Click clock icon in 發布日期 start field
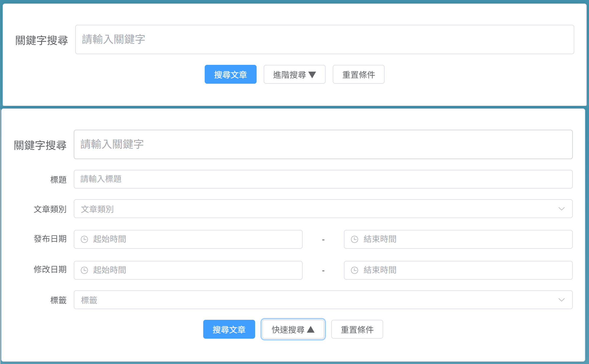589x364 pixels. tap(84, 239)
